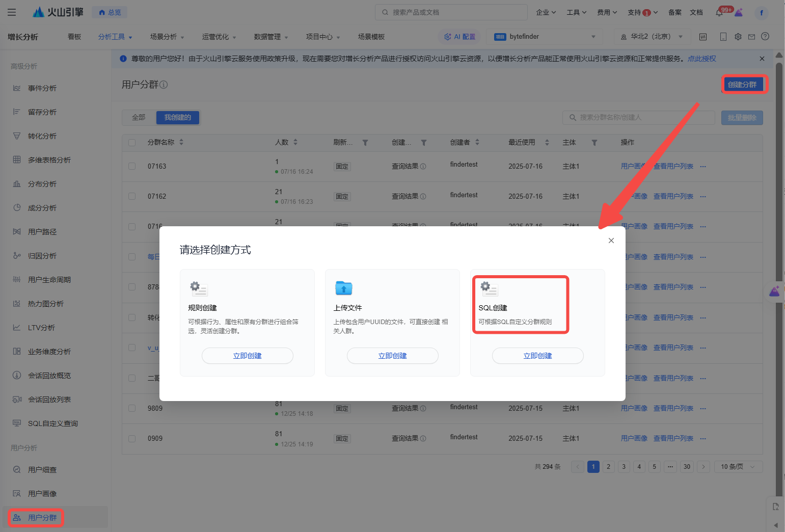
Task: Open the 华北2 (北京) region dropdown
Action: pos(652,37)
